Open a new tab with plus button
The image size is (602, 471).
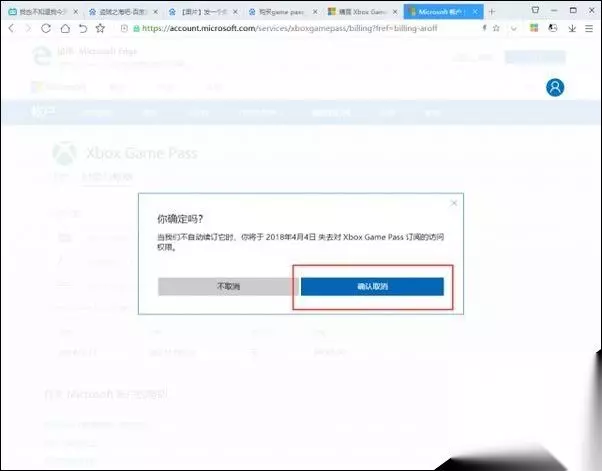pyautogui.click(x=492, y=12)
